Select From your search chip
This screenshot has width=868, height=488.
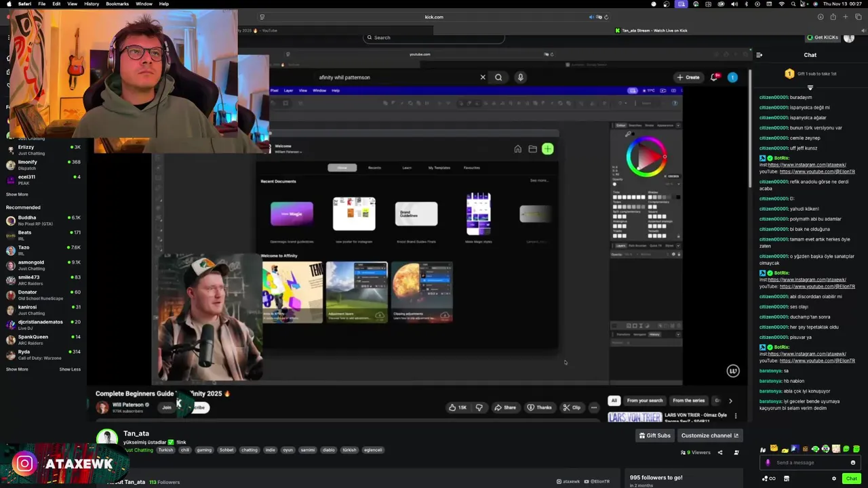click(645, 401)
